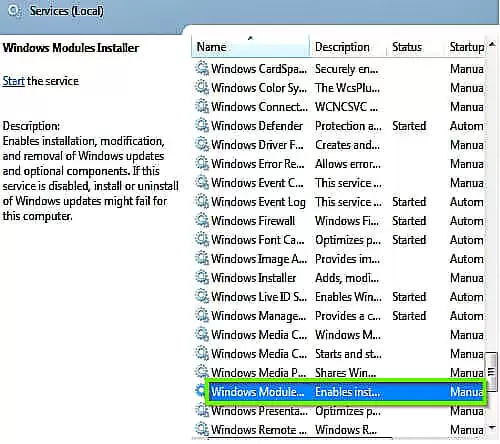Click the scrollbar up arrow in services list
Screen dimensions: 500x444
tap(492, 44)
